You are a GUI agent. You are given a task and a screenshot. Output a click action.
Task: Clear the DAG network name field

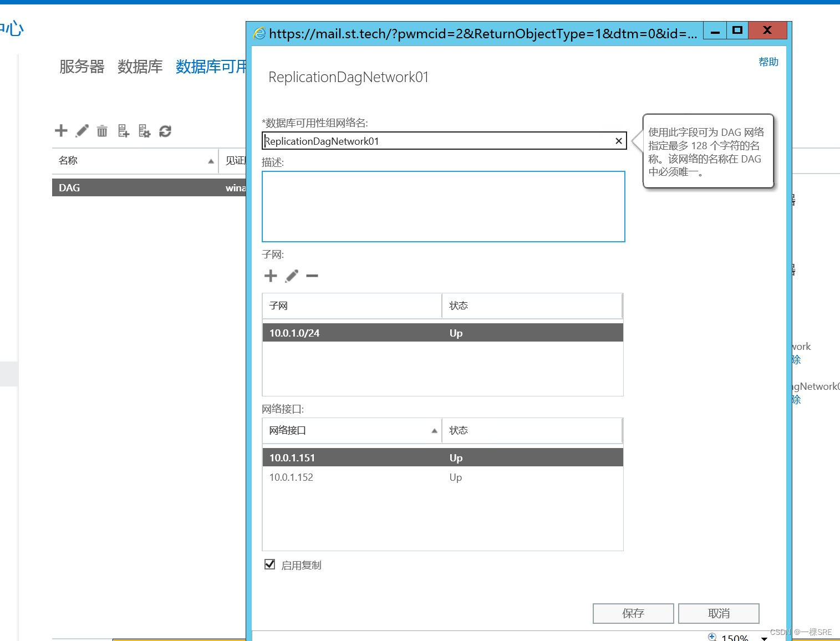click(619, 141)
